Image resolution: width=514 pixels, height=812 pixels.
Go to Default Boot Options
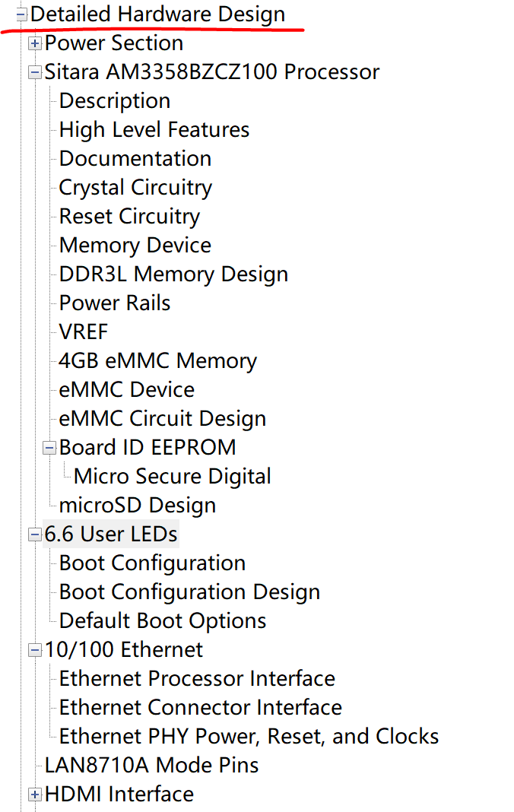(163, 621)
